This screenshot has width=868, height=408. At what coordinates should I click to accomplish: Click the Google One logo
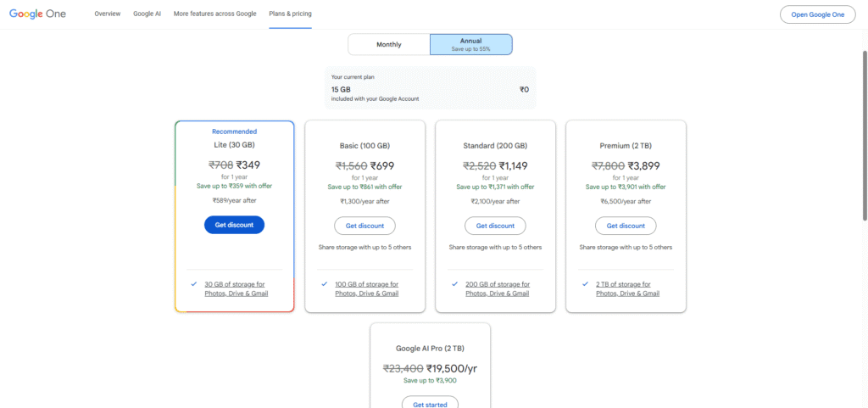point(41,14)
